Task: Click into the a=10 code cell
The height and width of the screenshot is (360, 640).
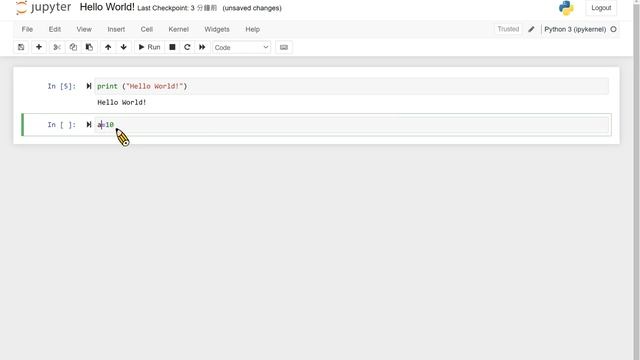Action: 351,124
